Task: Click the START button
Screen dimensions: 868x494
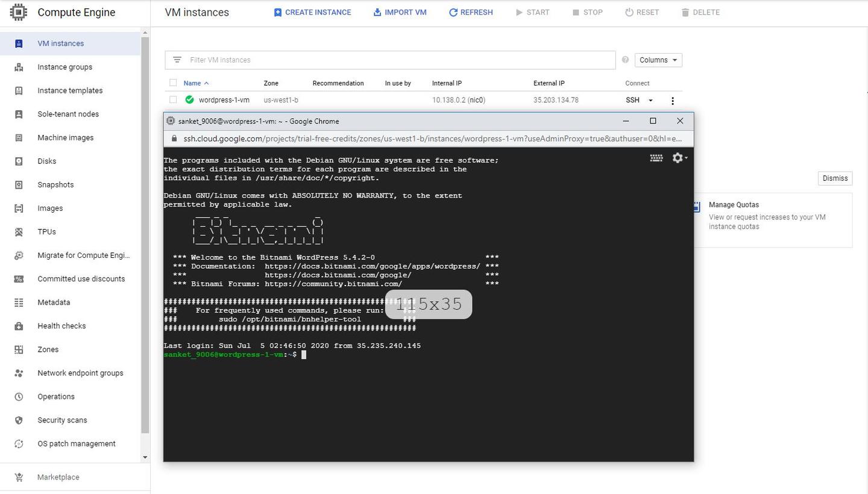Action: 533,12
